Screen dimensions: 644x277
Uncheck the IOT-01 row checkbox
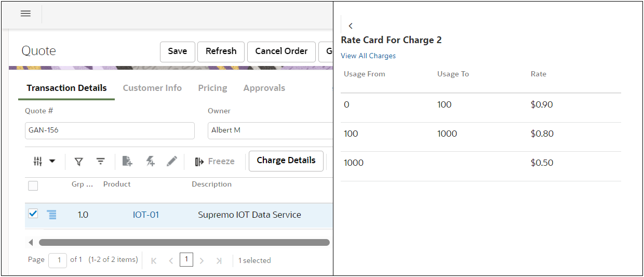pyautogui.click(x=33, y=214)
